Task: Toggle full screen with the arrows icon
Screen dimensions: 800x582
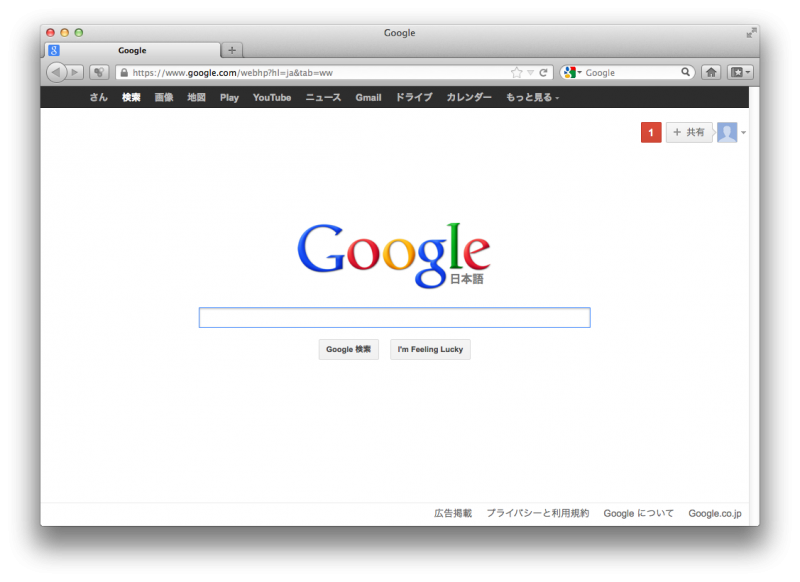Action: (x=751, y=33)
